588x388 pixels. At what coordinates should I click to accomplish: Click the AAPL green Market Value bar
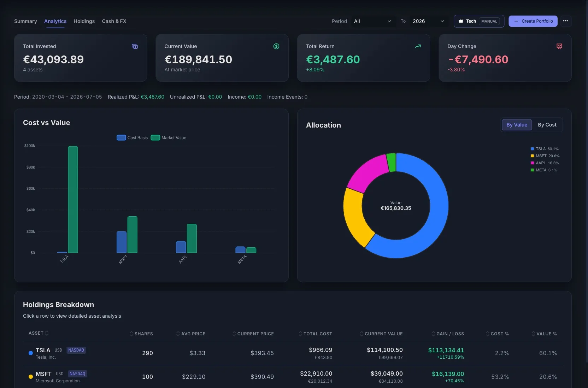coord(192,239)
